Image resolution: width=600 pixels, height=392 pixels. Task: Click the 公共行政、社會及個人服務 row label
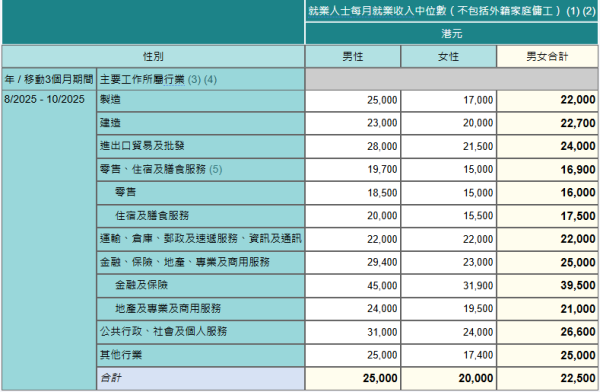pyautogui.click(x=201, y=332)
